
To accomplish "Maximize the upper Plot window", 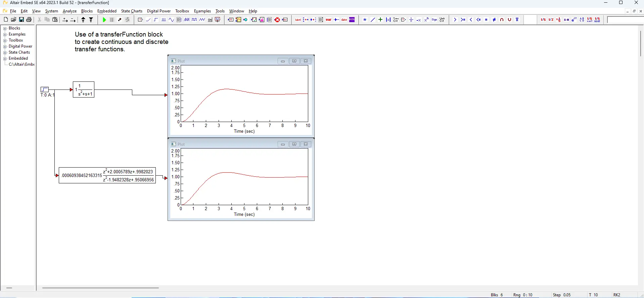I will click(x=294, y=61).
